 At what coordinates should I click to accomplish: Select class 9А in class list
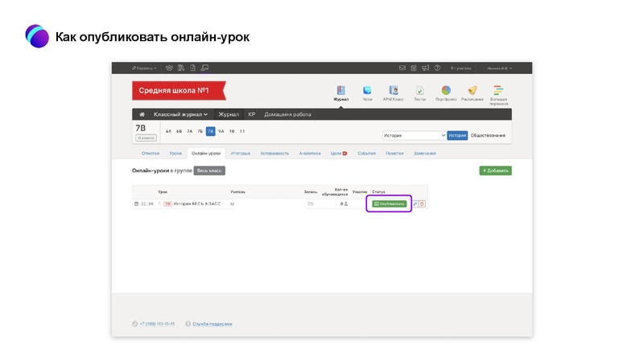pyautogui.click(x=221, y=131)
